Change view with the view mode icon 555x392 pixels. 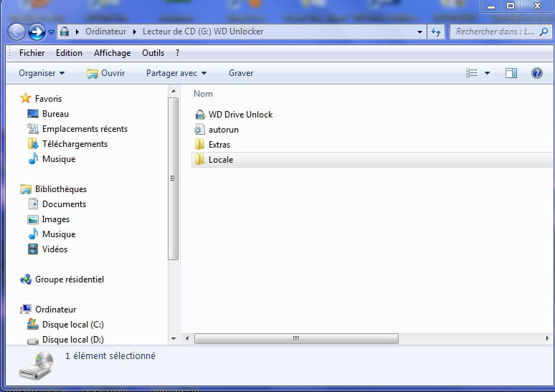(472, 73)
